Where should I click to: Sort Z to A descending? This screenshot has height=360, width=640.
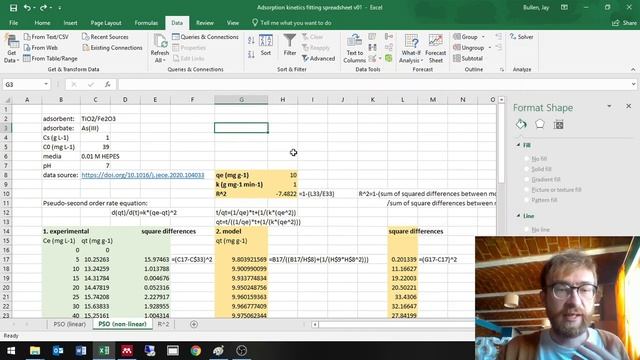251,54
